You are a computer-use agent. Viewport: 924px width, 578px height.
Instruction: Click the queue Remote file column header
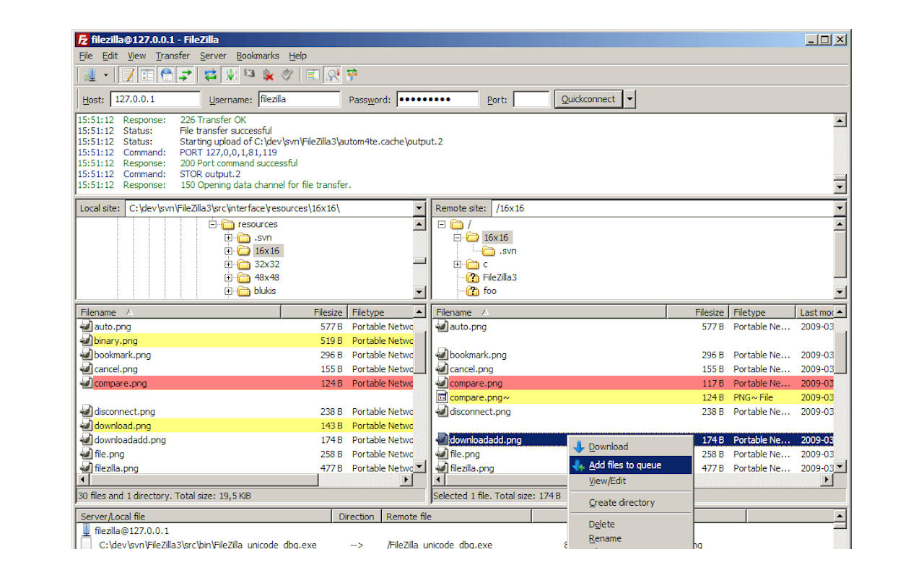[457, 517]
